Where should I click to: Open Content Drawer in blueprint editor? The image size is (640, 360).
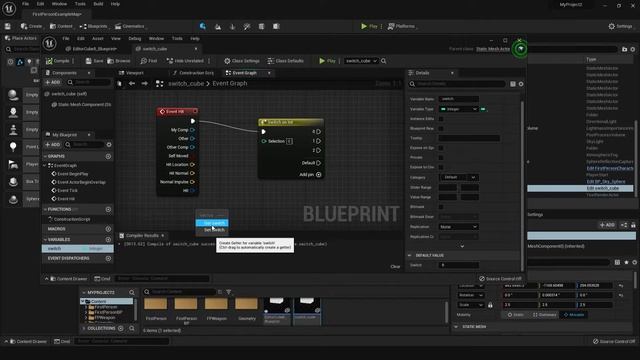[69, 279]
